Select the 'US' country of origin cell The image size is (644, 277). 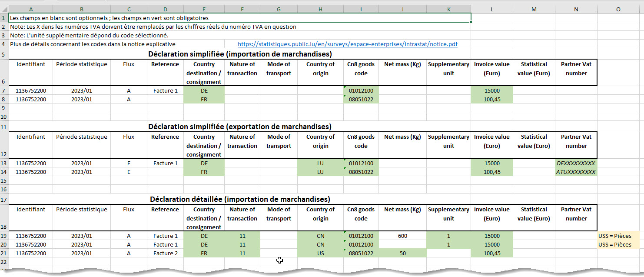320,253
